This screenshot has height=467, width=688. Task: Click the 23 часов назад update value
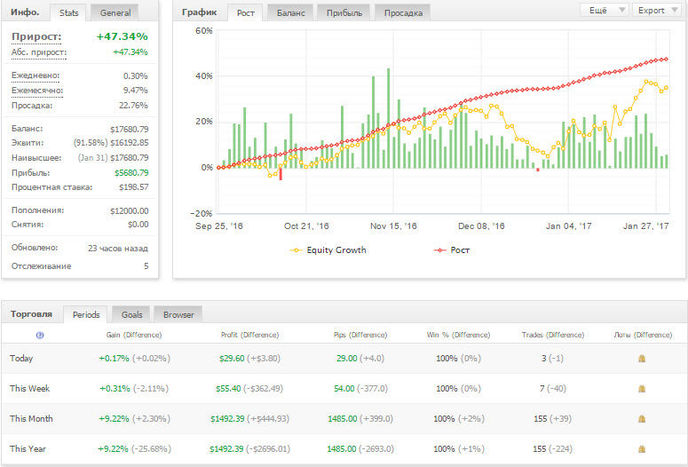click(118, 248)
